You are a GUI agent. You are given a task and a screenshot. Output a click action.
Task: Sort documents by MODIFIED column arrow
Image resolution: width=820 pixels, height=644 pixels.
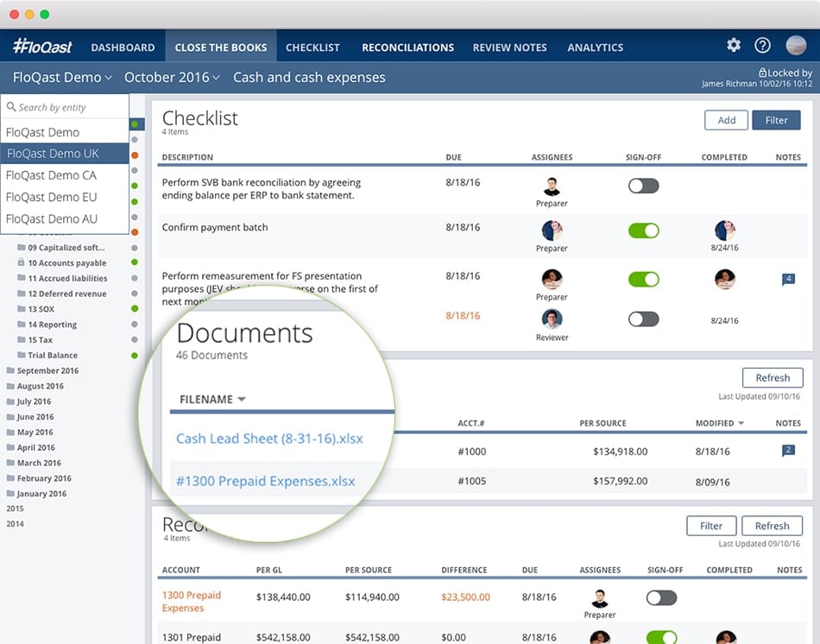point(741,423)
